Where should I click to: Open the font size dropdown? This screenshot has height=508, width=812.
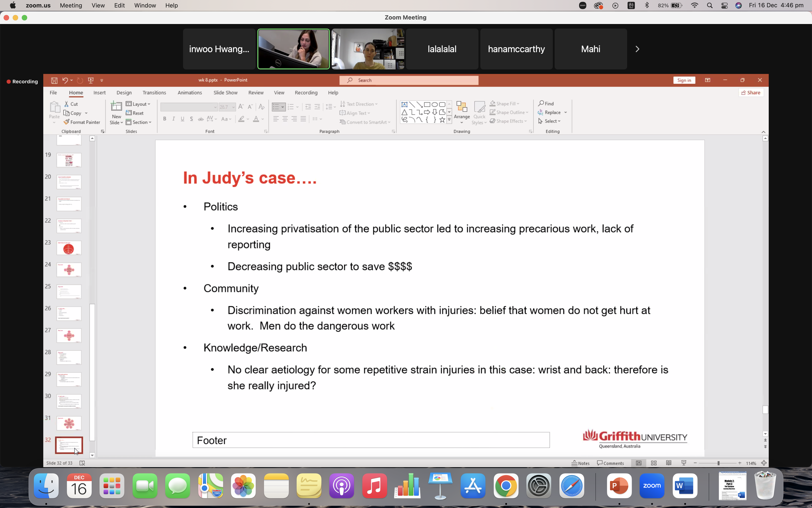tap(234, 107)
